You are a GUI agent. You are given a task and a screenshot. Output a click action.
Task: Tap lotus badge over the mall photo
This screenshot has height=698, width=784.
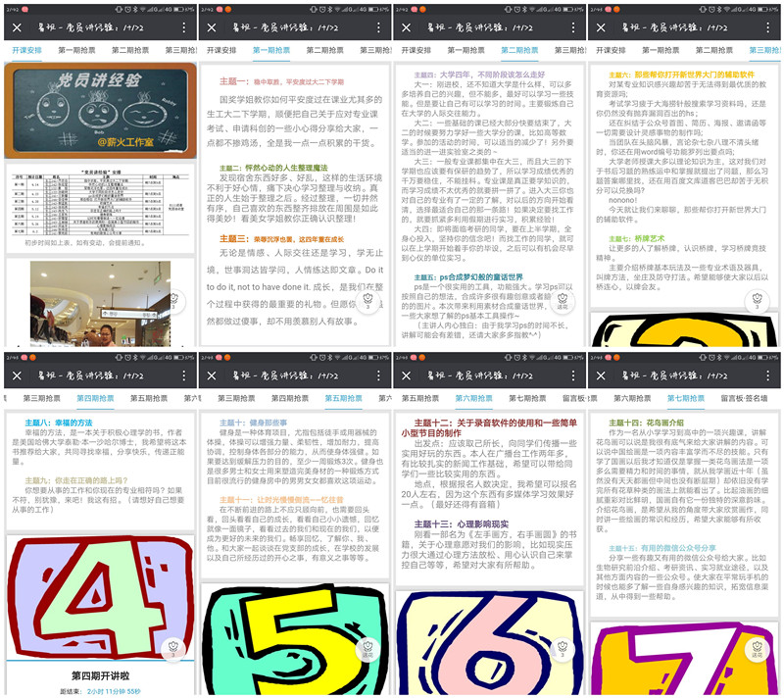(173, 301)
